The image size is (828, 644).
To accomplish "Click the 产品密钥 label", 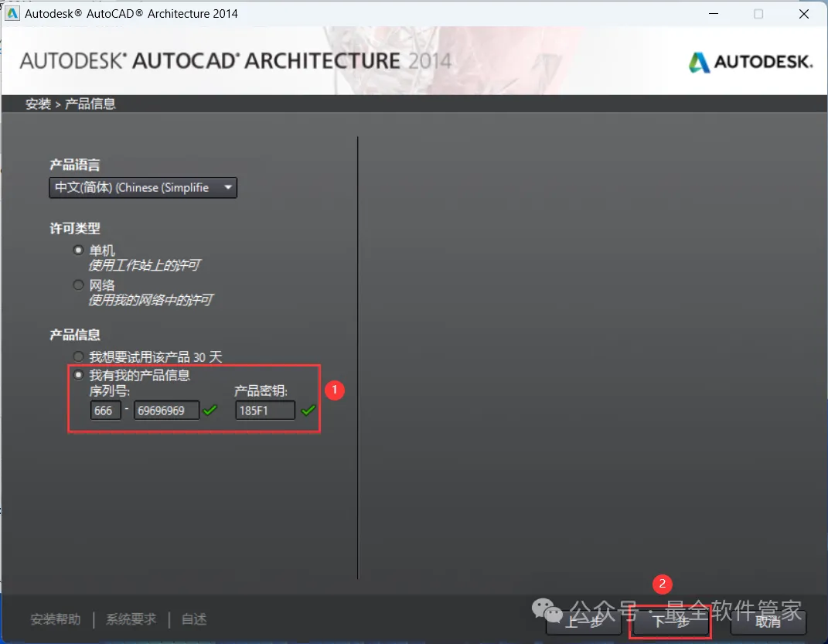I will pyautogui.click(x=261, y=391).
